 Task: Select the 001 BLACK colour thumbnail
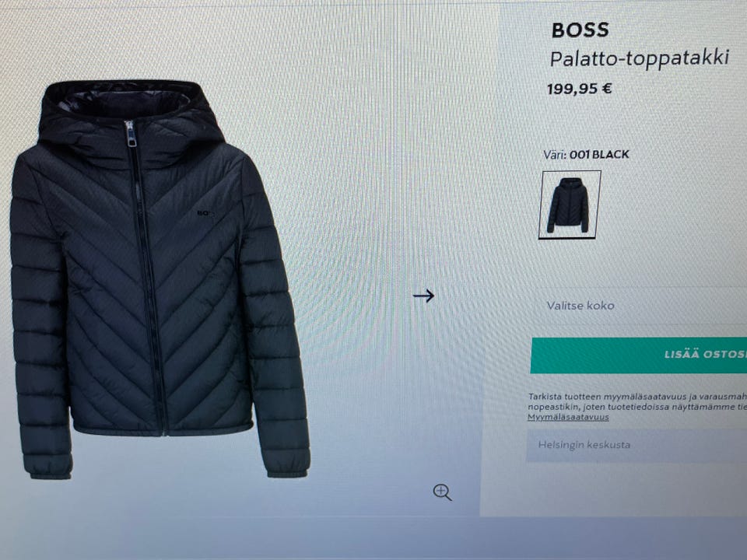[570, 205]
